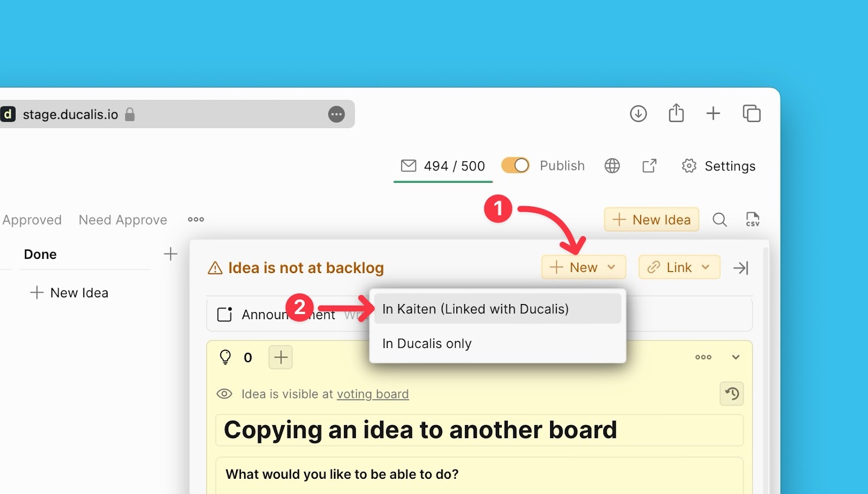Toggle the Publish switch

point(515,166)
